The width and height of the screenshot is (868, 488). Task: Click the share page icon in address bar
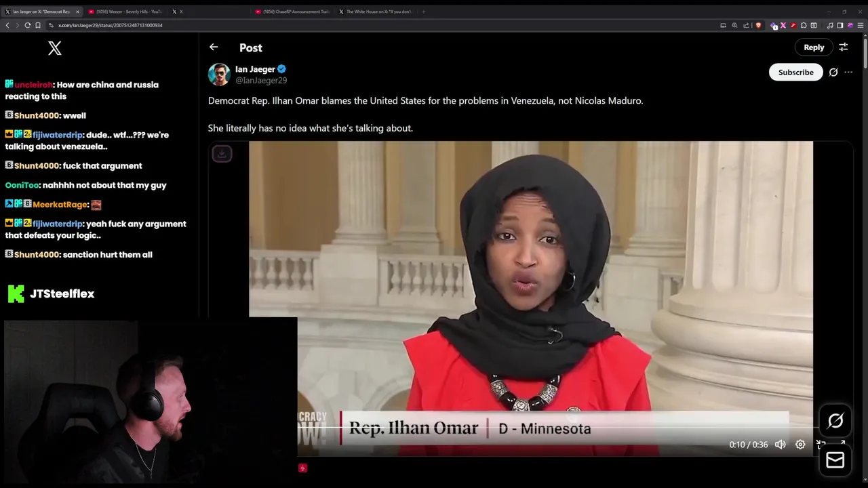click(x=746, y=25)
